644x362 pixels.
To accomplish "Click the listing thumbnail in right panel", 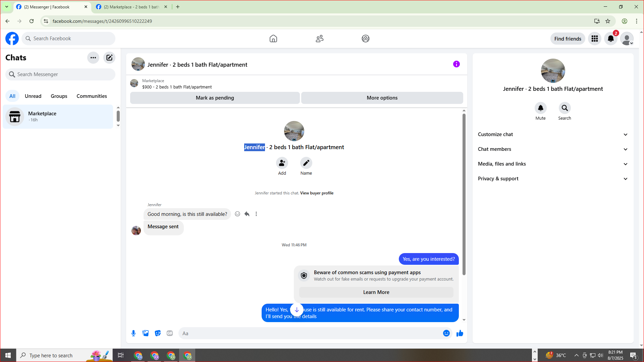I will coord(553,71).
